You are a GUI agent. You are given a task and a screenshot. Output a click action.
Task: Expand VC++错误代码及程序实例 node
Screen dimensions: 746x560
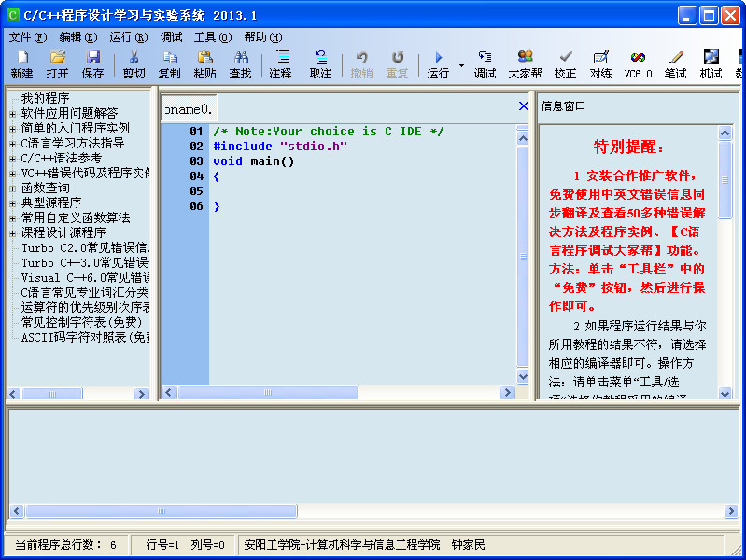click(x=12, y=174)
